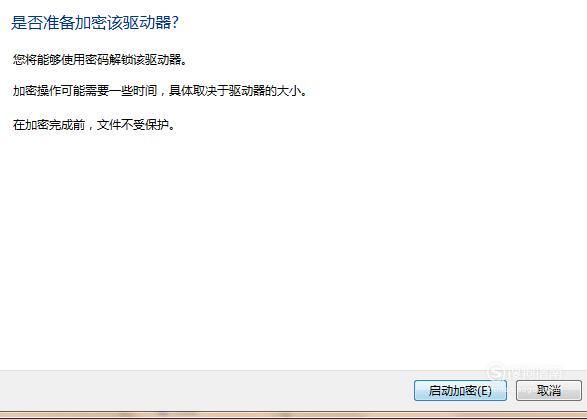
Task: Click the window's bottom border strip
Action: point(294,414)
